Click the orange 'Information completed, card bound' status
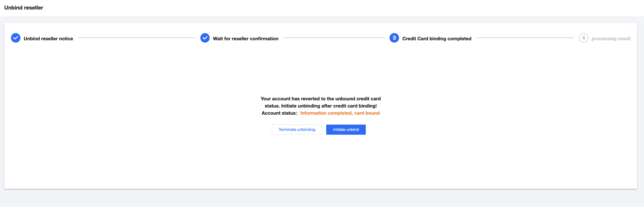This screenshot has width=644, height=207. click(x=340, y=113)
